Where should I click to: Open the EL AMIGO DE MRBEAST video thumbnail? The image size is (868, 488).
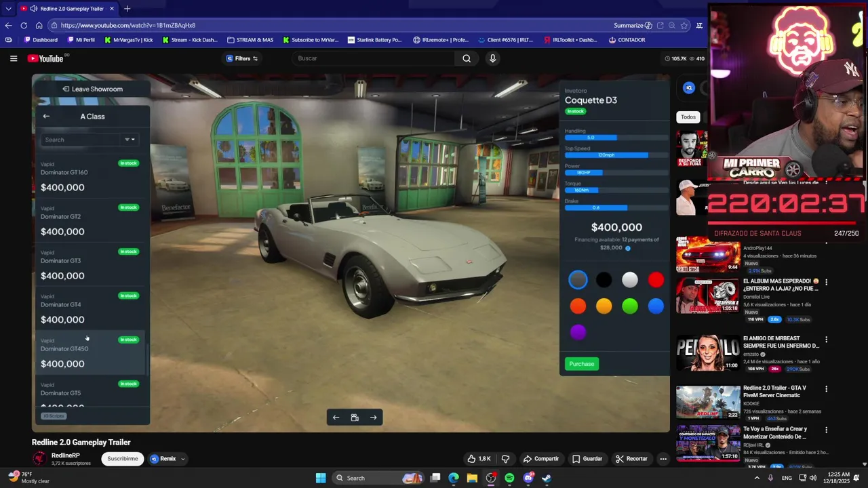click(708, 353)
